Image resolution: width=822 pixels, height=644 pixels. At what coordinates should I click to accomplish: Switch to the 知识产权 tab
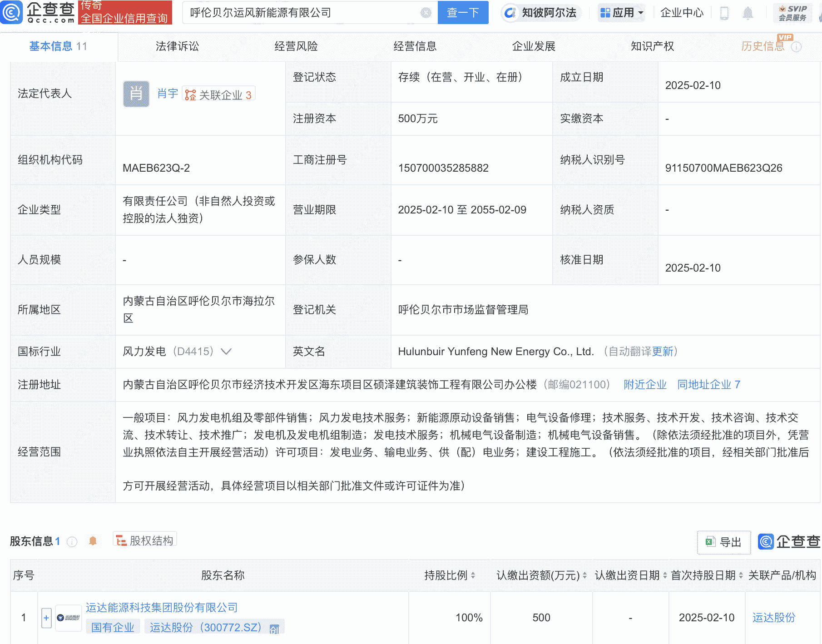[x=652, y=46]
